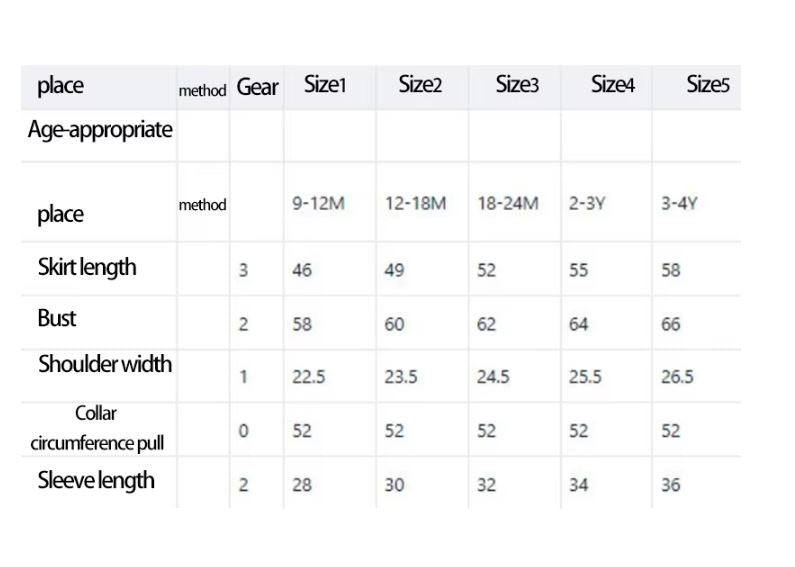Click the 22.5 shoulder width value
795x567 pixels.
(x=308, y=377)
